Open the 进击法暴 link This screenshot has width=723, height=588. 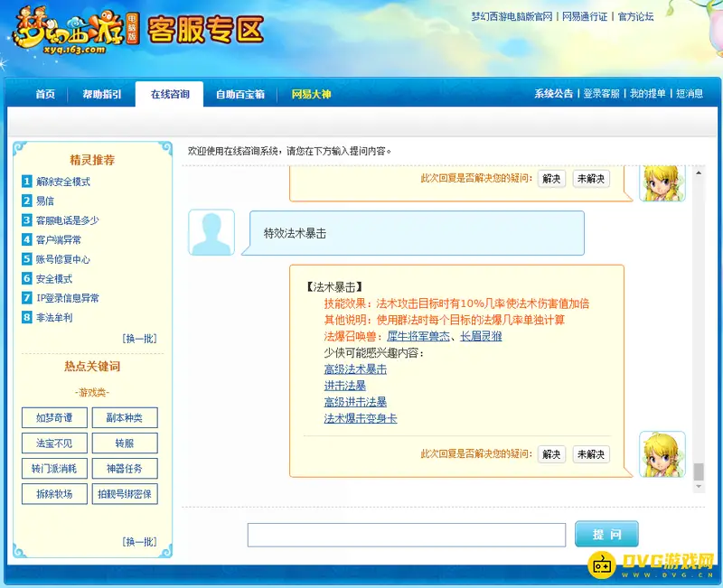[x=345, y=386]
